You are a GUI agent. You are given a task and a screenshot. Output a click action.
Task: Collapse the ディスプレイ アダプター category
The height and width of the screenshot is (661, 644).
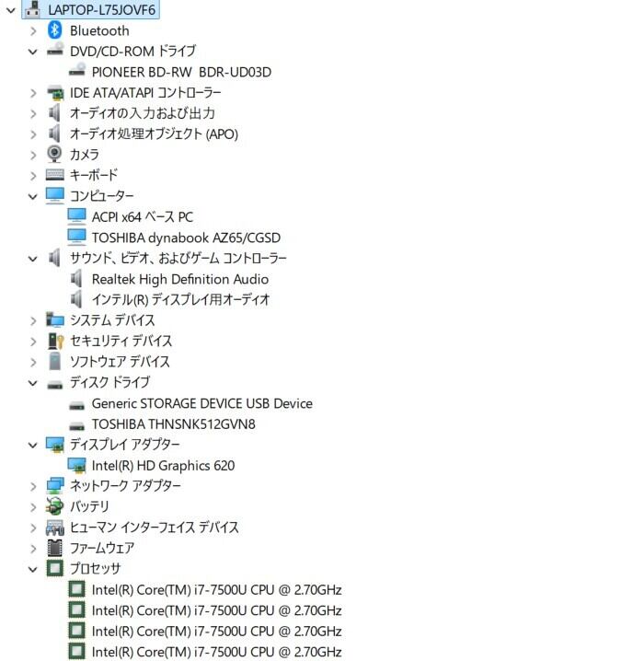click(x=33, y=446)
